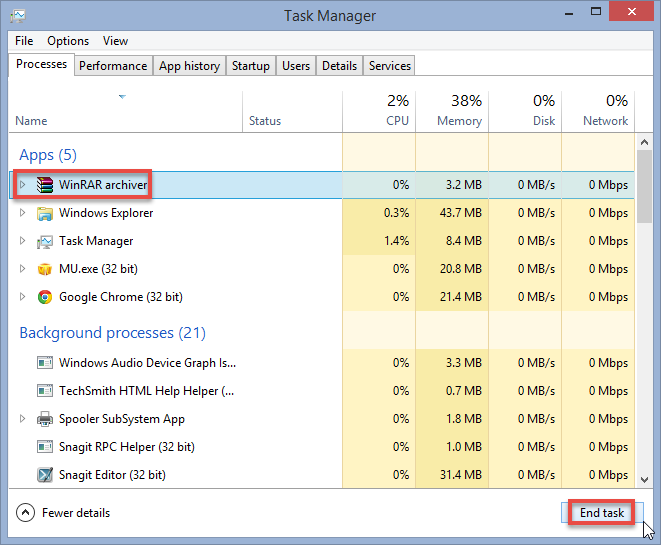Sort by the Memory column header
The width and height of the screenshot is (661, 545).
(452, 112)
